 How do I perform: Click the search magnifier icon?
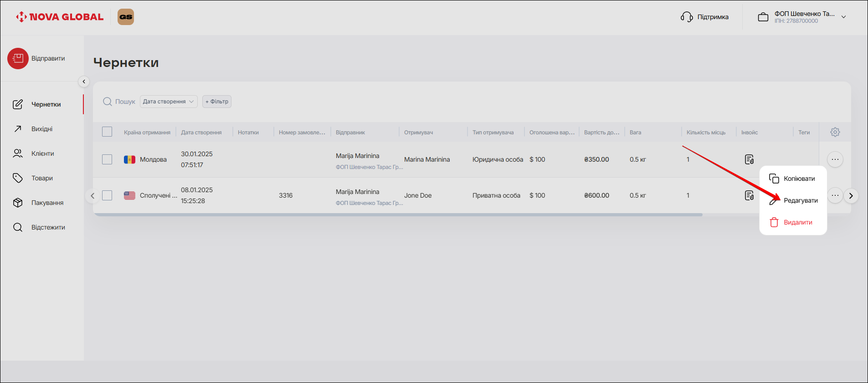(x=108, y=102)
